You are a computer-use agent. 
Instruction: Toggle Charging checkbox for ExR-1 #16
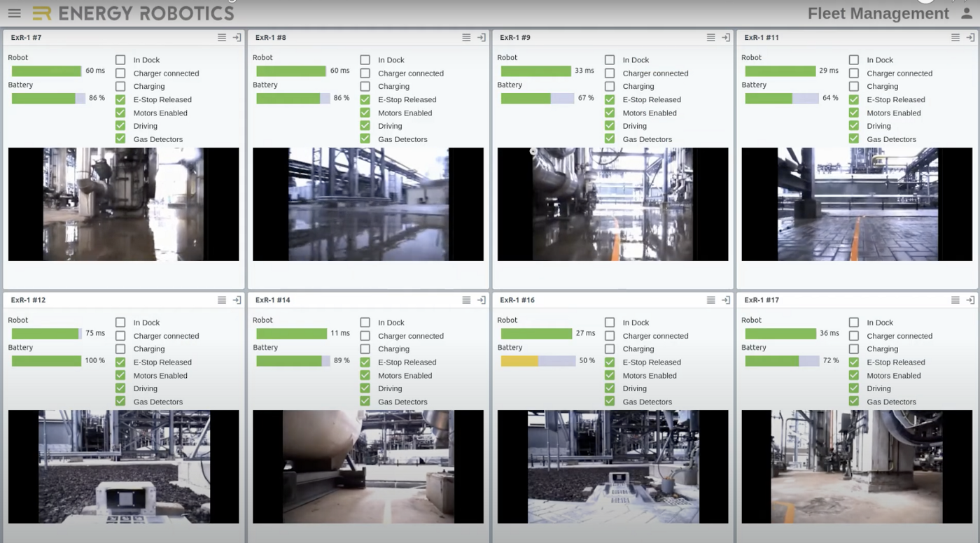click(610, 349)
